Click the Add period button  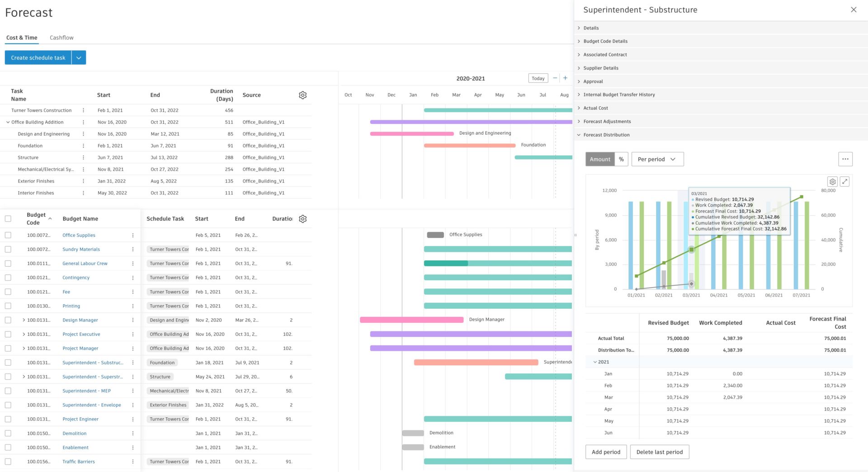[x=606, y=452]
